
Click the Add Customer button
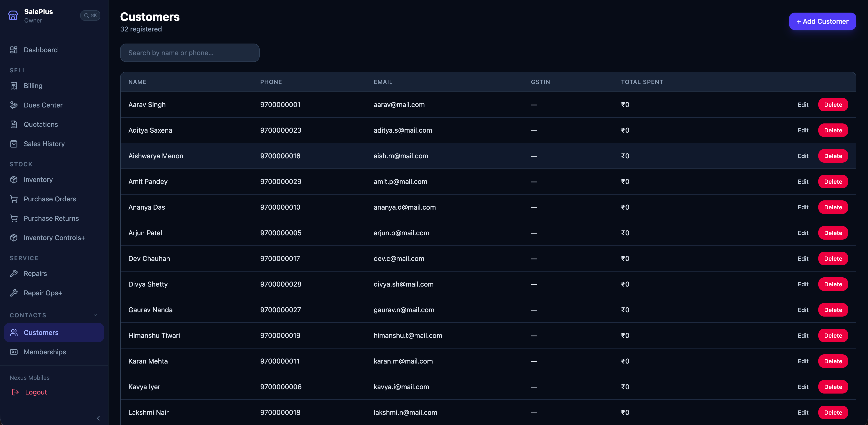pos(822,21)
